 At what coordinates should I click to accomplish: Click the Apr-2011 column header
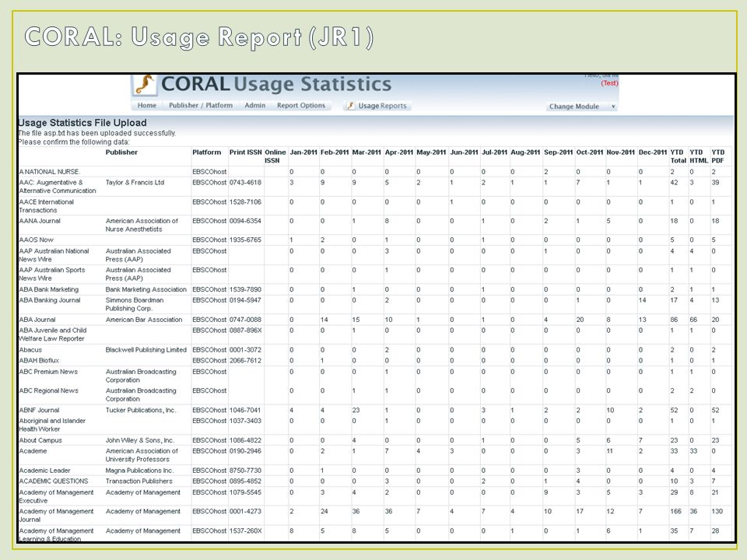pos(398,152)
